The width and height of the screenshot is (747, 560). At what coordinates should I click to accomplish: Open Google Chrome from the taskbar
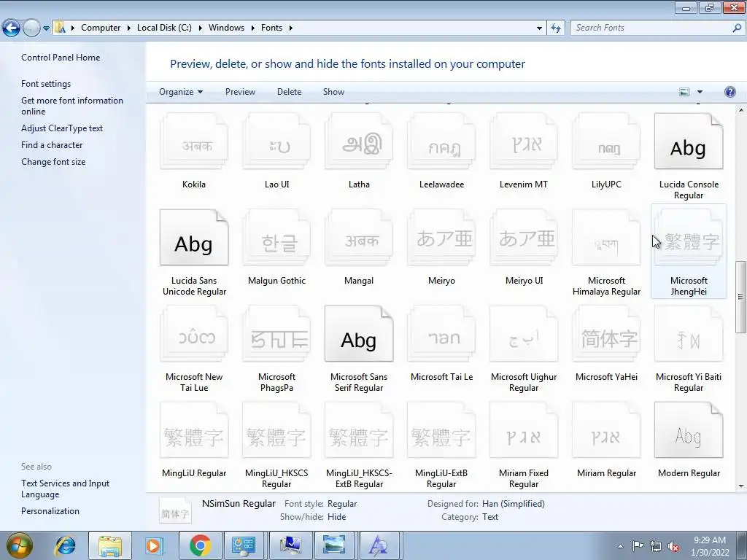click(200, 546)
